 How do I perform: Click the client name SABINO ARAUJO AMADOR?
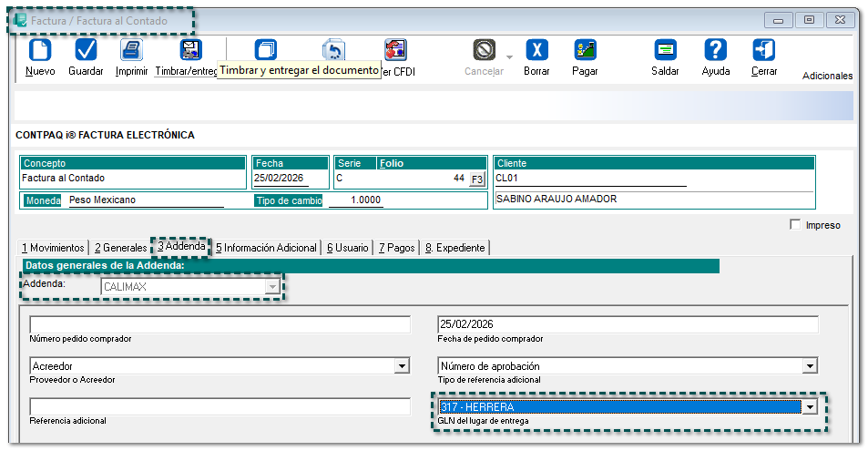coord(557,199)
